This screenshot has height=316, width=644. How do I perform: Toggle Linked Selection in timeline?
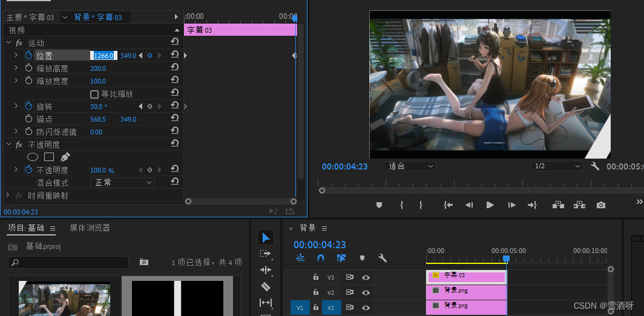pyautogui.click(x=341, y=258)
